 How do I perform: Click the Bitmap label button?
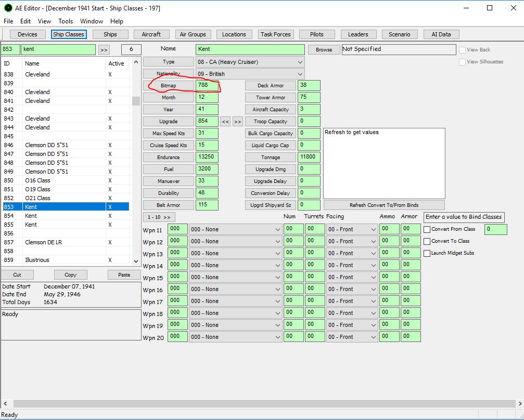169,86
